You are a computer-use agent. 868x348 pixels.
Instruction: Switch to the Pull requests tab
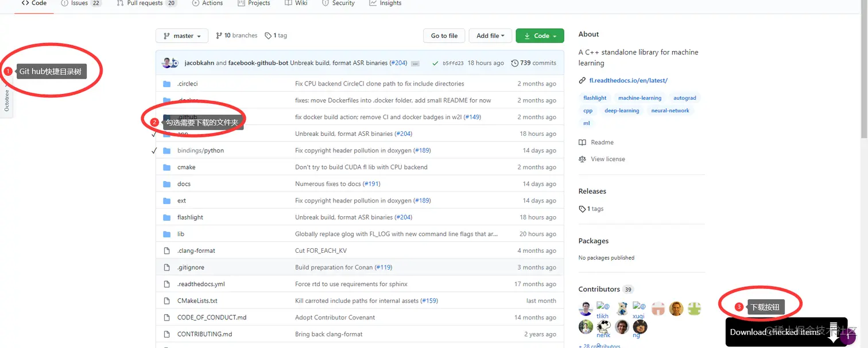[x=146, y=3]
